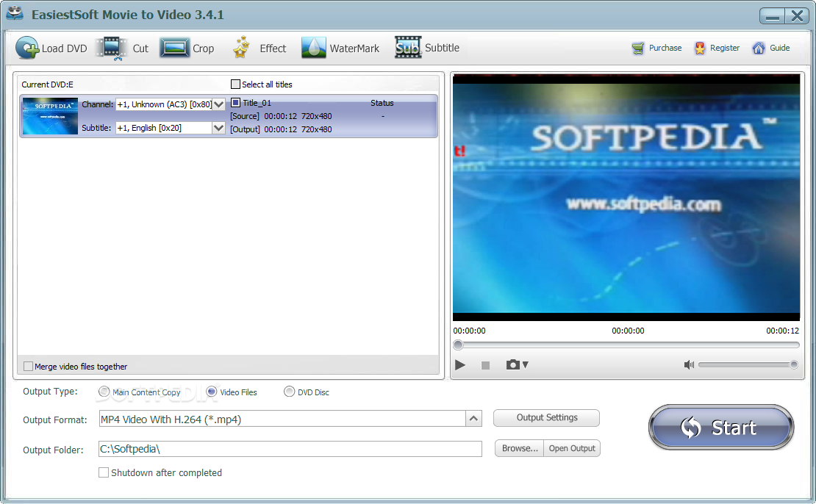Enable Select all titles checkbox
This screenshot has height=504, width=816.
pyautogui.click(x=236, y=84)
